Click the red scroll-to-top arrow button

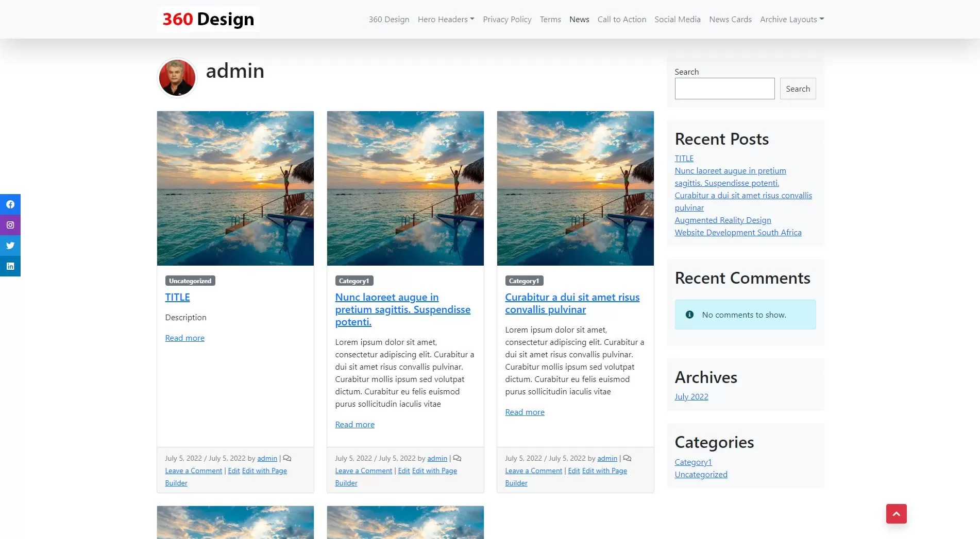[x=896, y=514]
